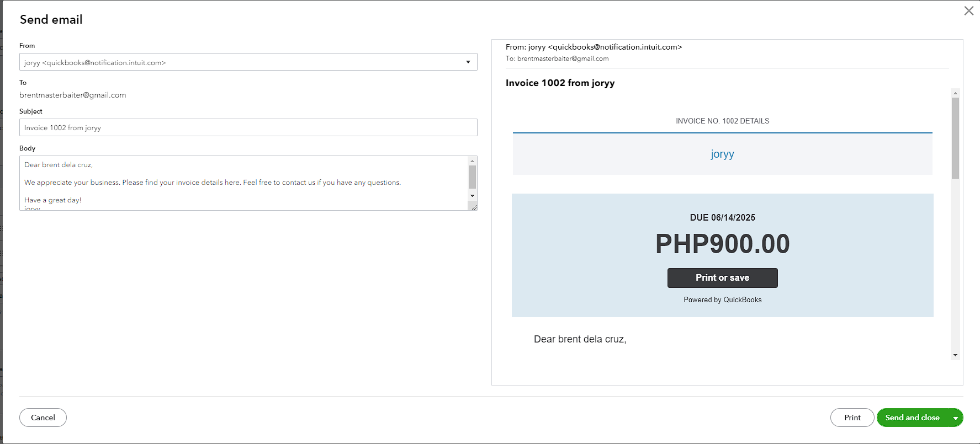Cancel sending the email
Image resolution: width=980 pixels, height=444 pixels.
point(43,418)
